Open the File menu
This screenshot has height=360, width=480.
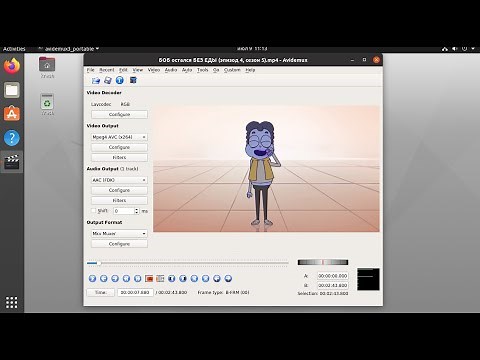(x=90, y=70)
